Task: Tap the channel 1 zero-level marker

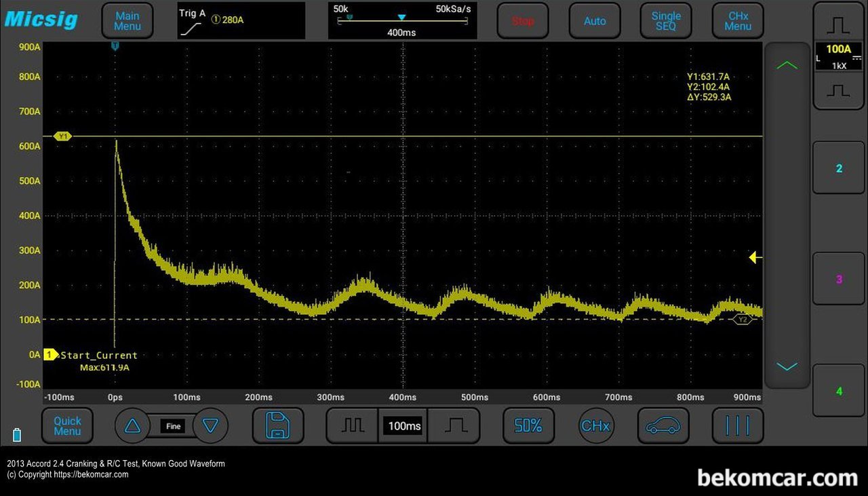Action: 50,355
